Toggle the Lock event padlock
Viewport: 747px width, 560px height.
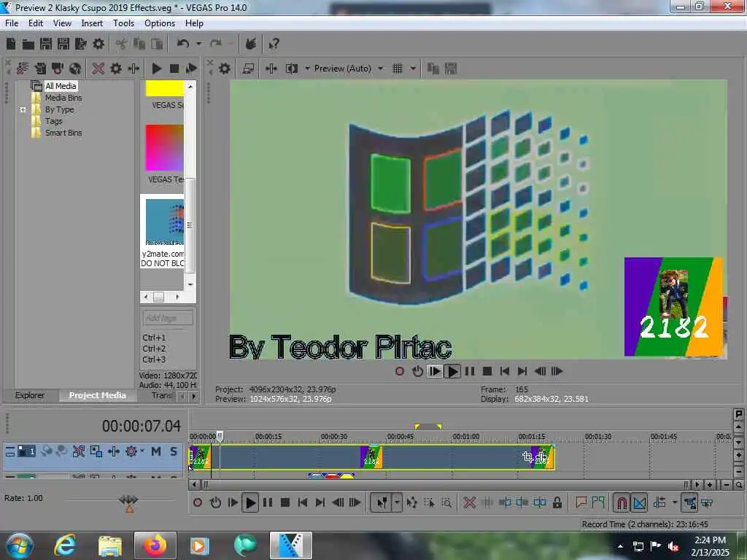pos(557,502)
